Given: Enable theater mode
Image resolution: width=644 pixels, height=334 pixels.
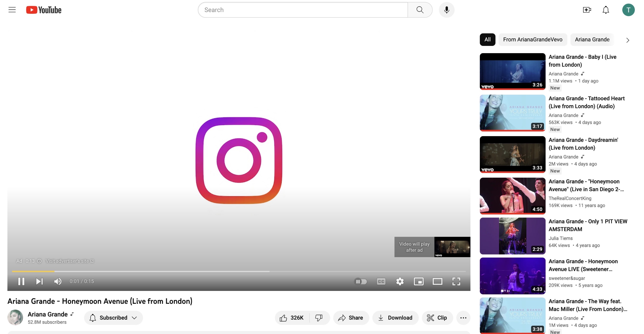Looking at the screenshot, I should [x=437, y=282].
